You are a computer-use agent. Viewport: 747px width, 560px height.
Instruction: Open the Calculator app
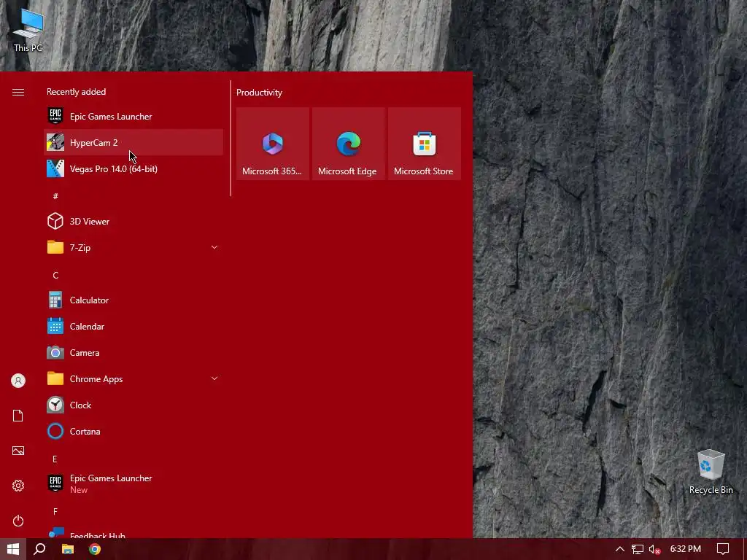pos(133,300)
